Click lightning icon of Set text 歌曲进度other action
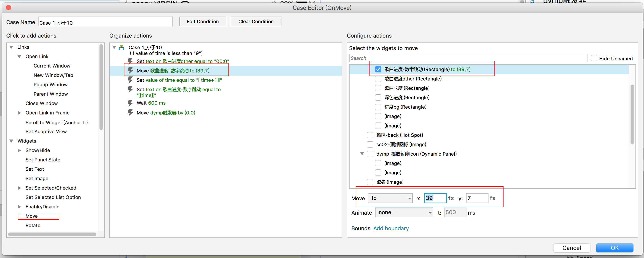This screenshot has height=258, width=644. click(x=130, y=61)
